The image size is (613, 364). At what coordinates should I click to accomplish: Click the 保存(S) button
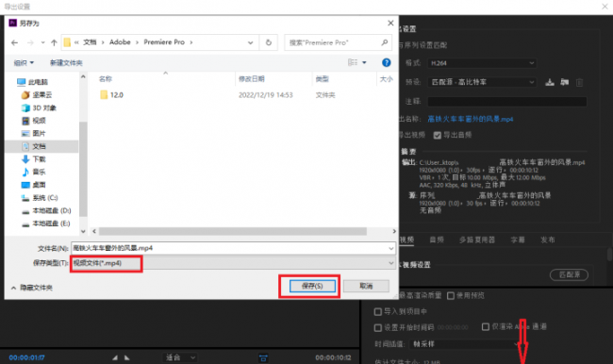point(312,286)
